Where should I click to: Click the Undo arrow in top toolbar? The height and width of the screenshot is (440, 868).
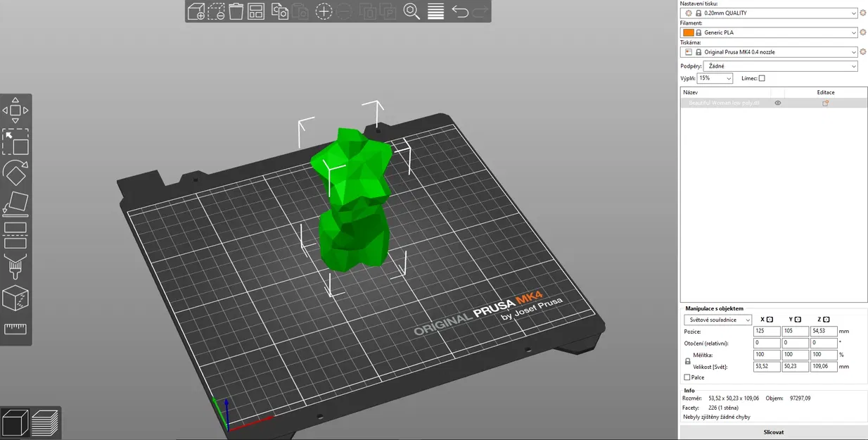point(460,11)
